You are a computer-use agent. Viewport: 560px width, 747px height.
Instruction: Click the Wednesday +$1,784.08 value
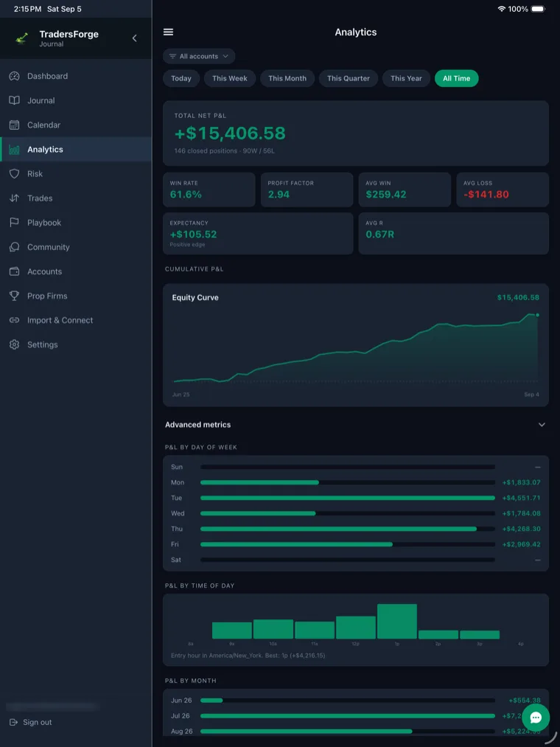point(522,513)
